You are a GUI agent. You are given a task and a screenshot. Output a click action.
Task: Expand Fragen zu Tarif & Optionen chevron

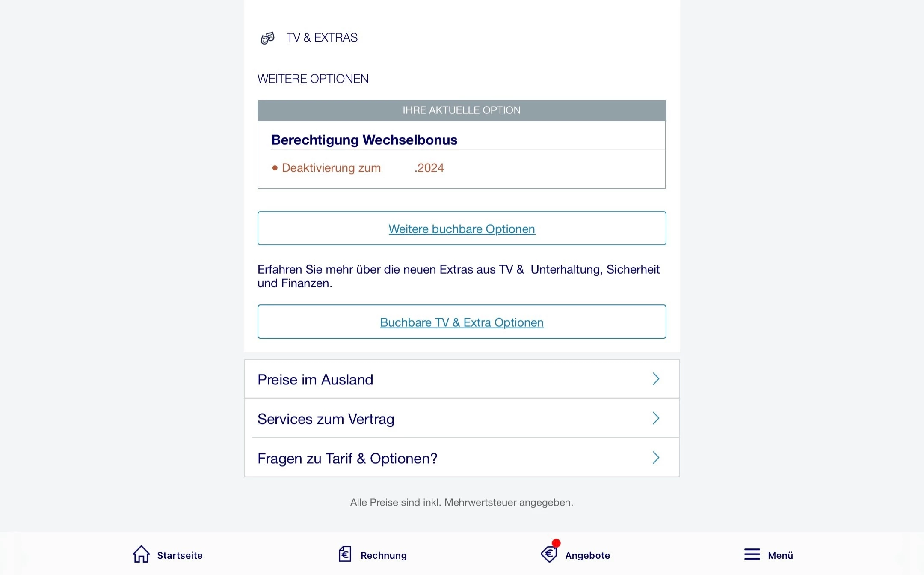656,458
